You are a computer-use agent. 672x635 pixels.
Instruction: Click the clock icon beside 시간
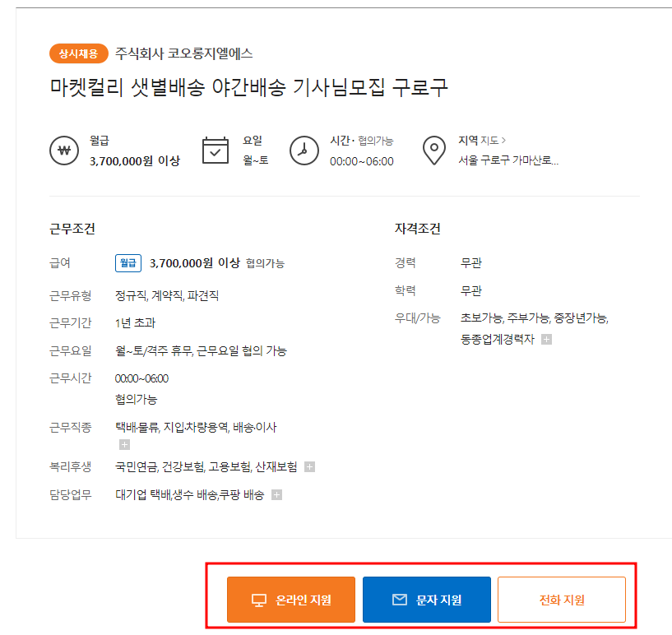304,151
